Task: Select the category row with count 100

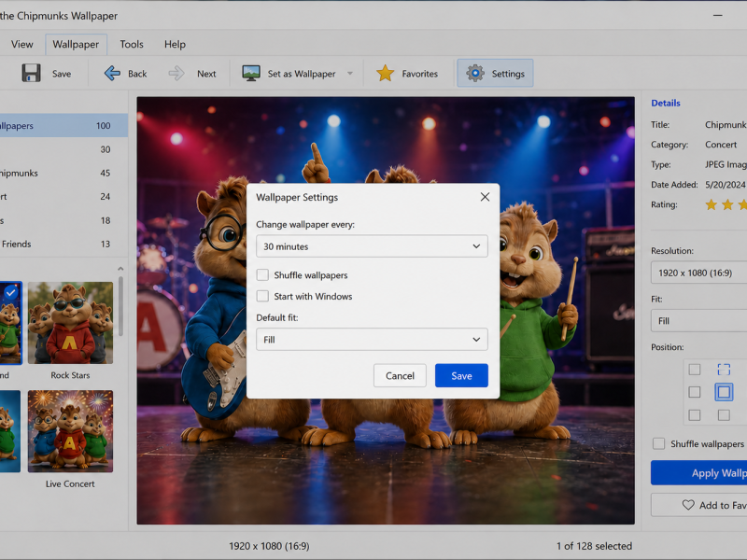Action: pyautogui.click(x=63, y=126)
